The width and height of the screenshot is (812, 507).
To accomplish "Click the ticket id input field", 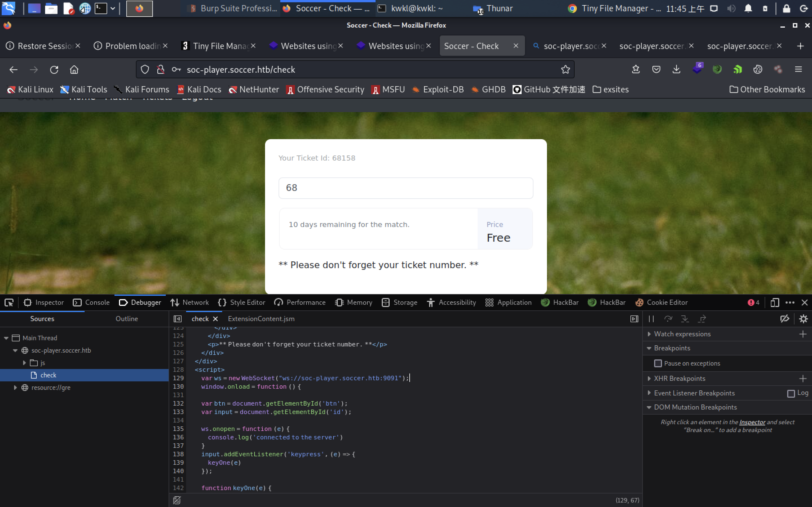I will [x=405, y=188].
